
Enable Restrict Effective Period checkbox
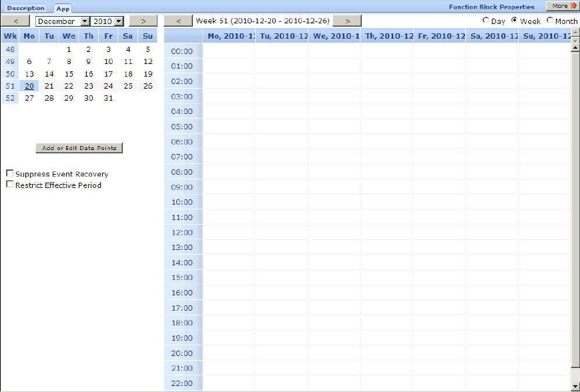9,184
